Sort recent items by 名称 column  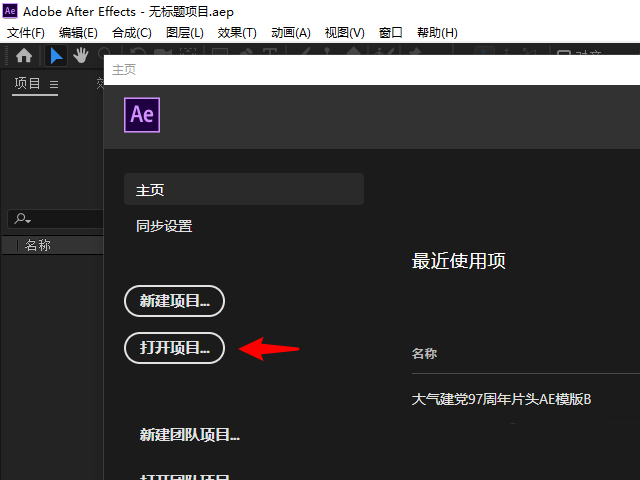click(424, 353)
